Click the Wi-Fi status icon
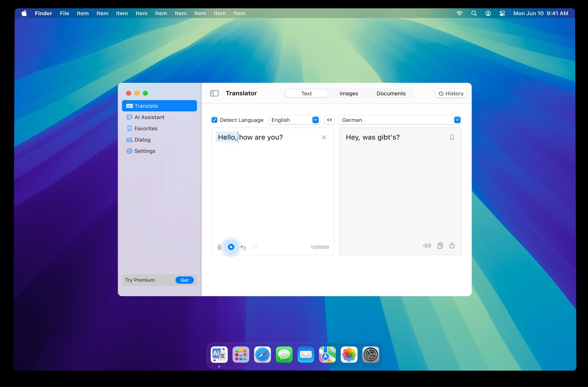 459,13
